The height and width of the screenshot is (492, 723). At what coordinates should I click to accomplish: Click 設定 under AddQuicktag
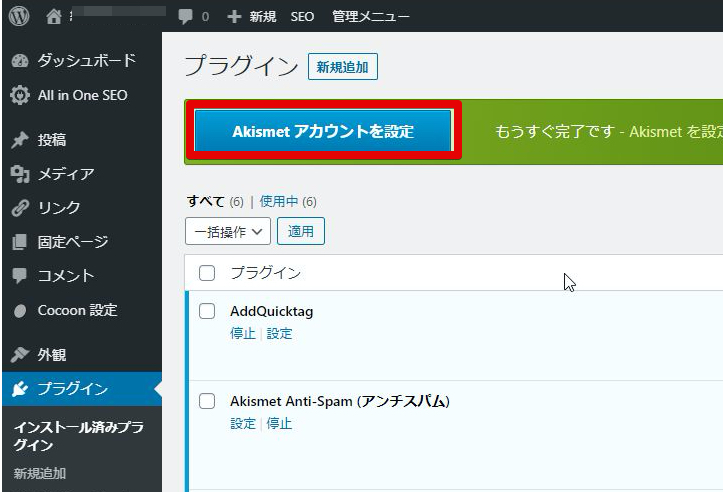(279, 333)
